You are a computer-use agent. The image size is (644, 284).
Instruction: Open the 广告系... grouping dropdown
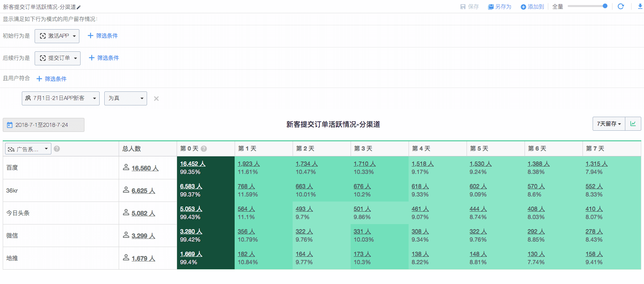click(28, 149)
